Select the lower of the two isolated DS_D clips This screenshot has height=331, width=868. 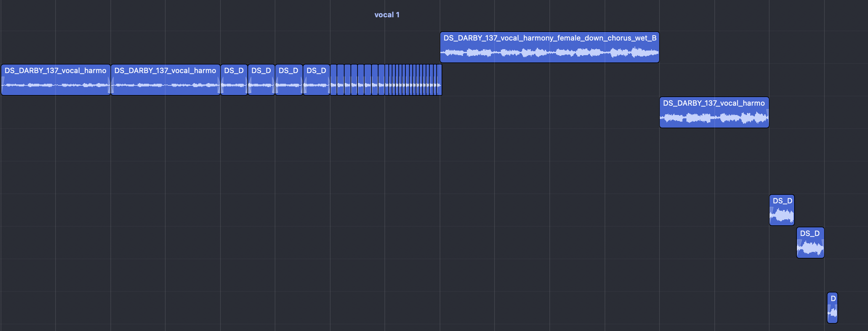(810, 243)
